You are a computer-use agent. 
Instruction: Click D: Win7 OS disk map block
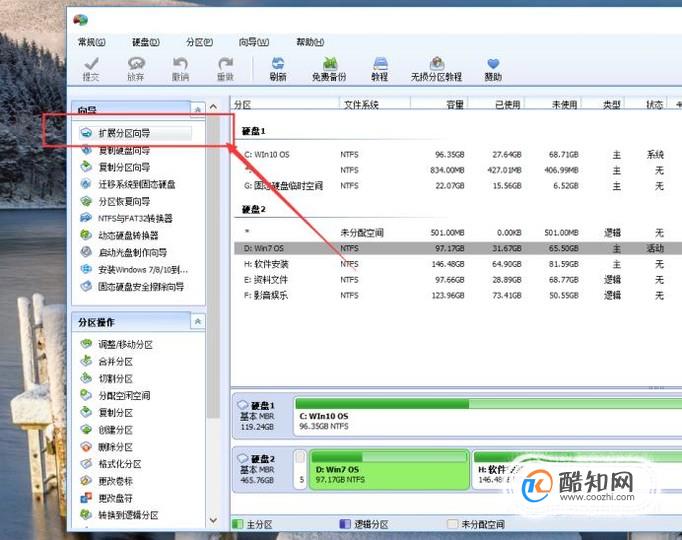pyautogui.click(x=389, y=470)
